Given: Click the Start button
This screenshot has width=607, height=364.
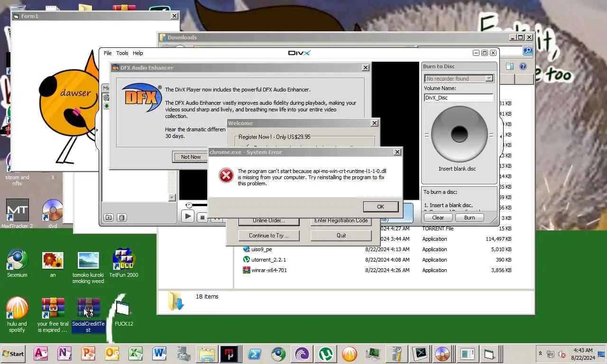Looking at the screenshot, I should 13,354.
